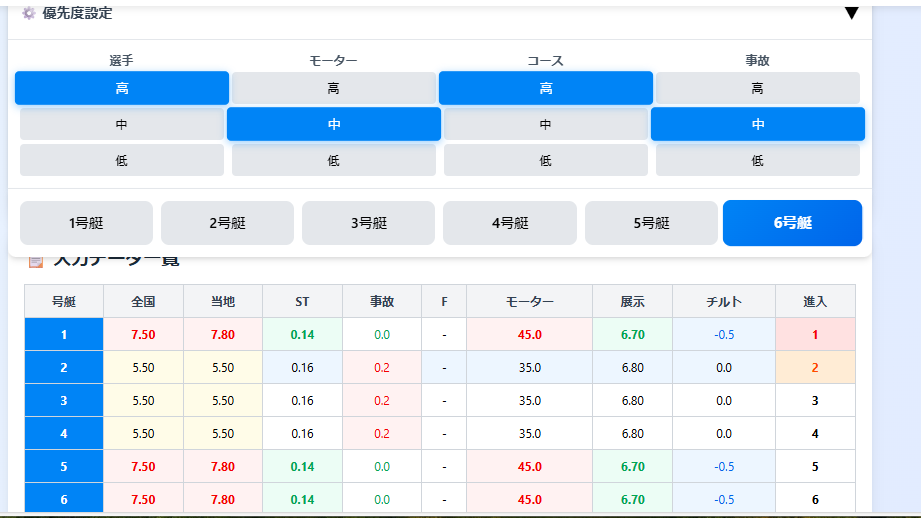This screenshot has height=518, width=921.
Task: Set モーター priority to 低
Action: pos(334,160)
